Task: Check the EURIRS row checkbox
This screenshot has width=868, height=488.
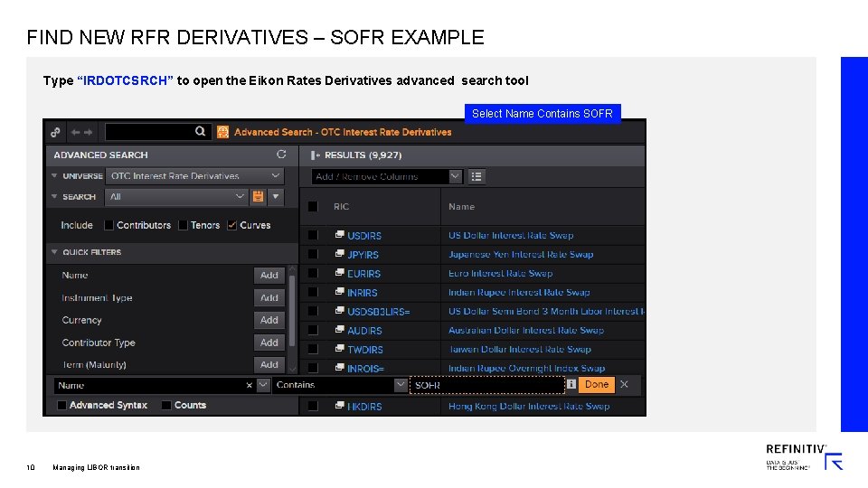Action: pyautogui.click(x=313, y=273)
